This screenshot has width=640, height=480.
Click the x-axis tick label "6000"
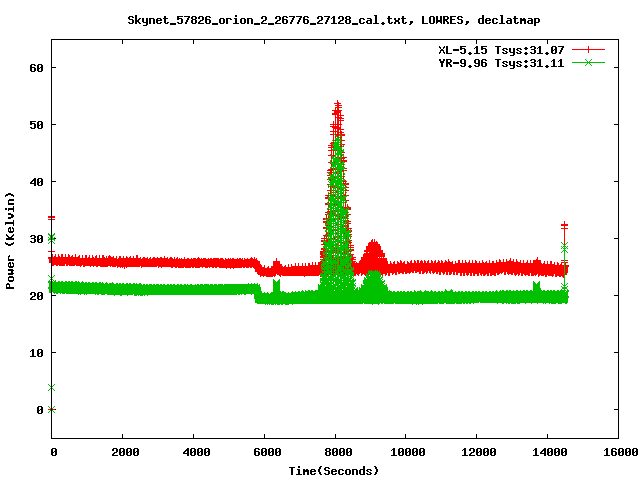[x=267, y=452]
